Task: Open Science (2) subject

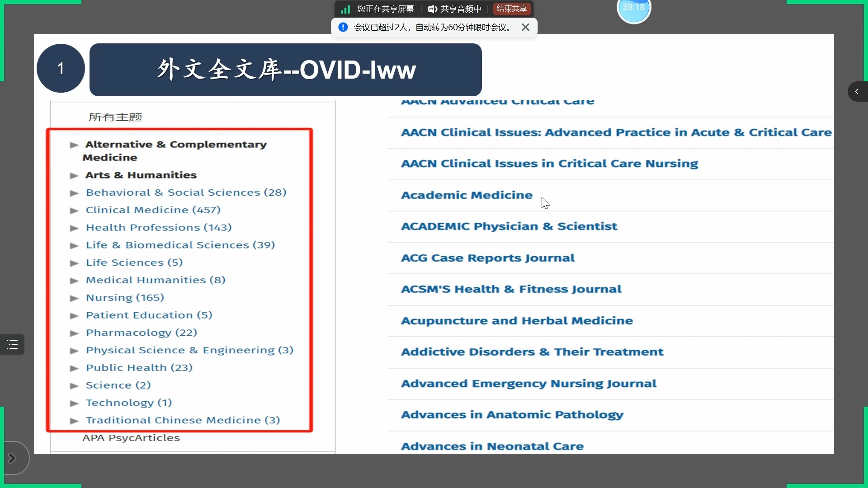Action: (x=118, y=385)
